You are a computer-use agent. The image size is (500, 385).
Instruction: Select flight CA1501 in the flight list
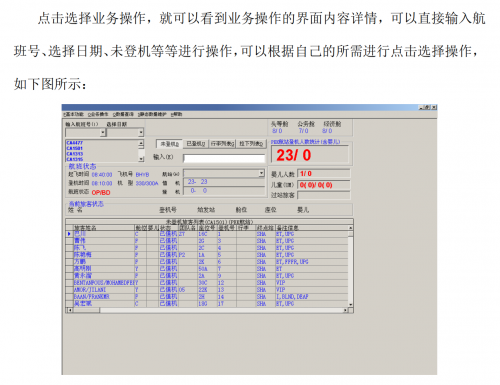pos(75,148)
